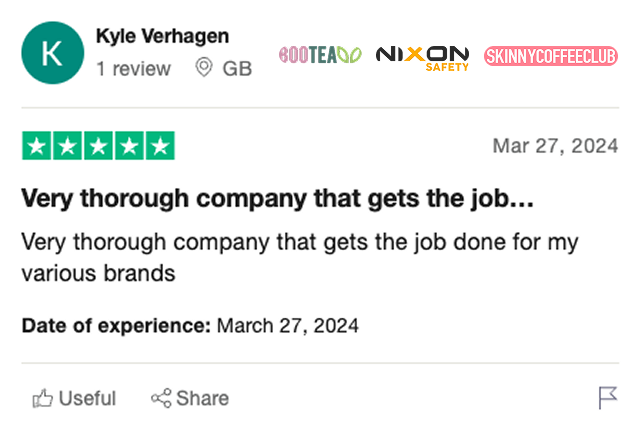Screen dimensions: 641x430
Task: Click the green K avatar circle
Action: (53, 53)
